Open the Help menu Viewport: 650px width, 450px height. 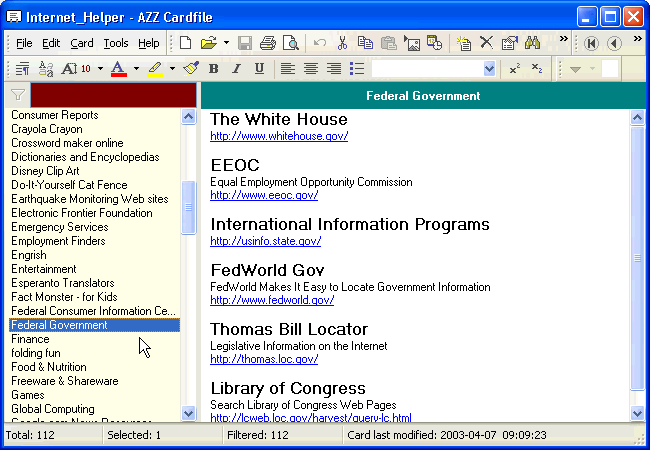[x=149, y=43]
